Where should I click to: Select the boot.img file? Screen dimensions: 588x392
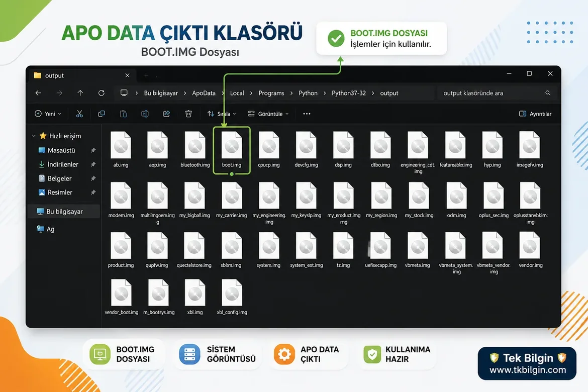tap(232, 149)
